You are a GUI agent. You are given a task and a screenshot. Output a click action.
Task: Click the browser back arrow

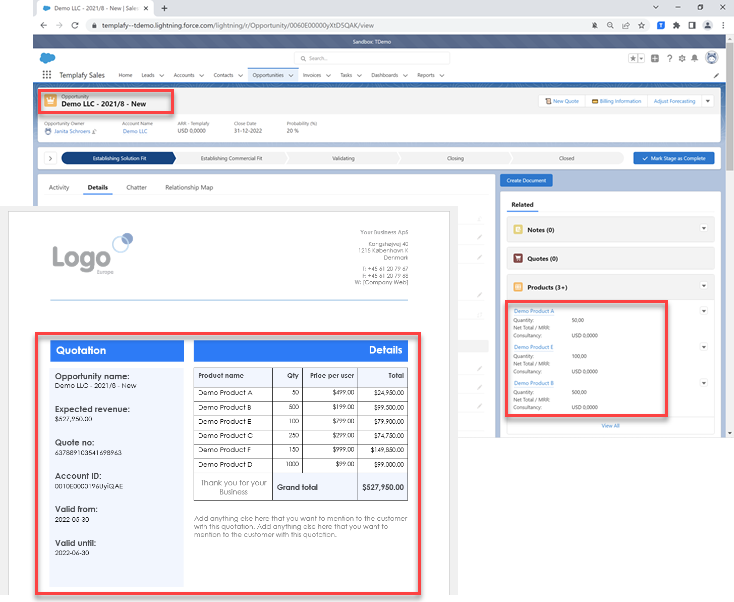point(44,25)
